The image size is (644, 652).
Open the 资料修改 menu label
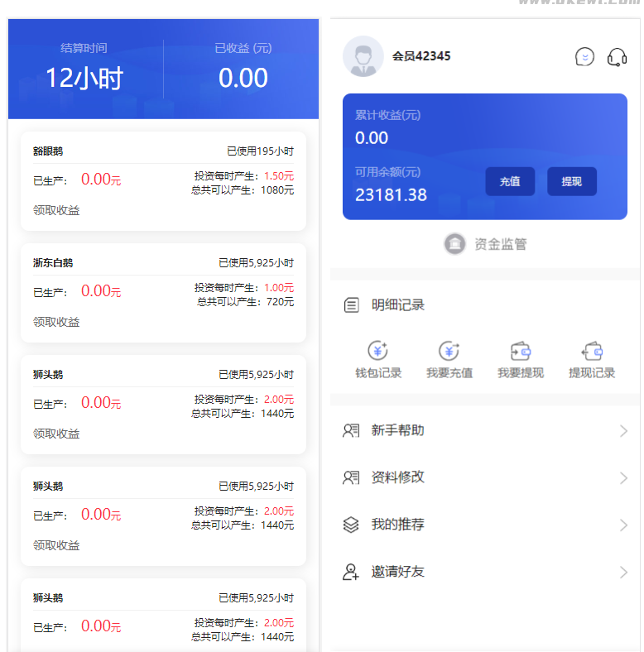[397, 477]
